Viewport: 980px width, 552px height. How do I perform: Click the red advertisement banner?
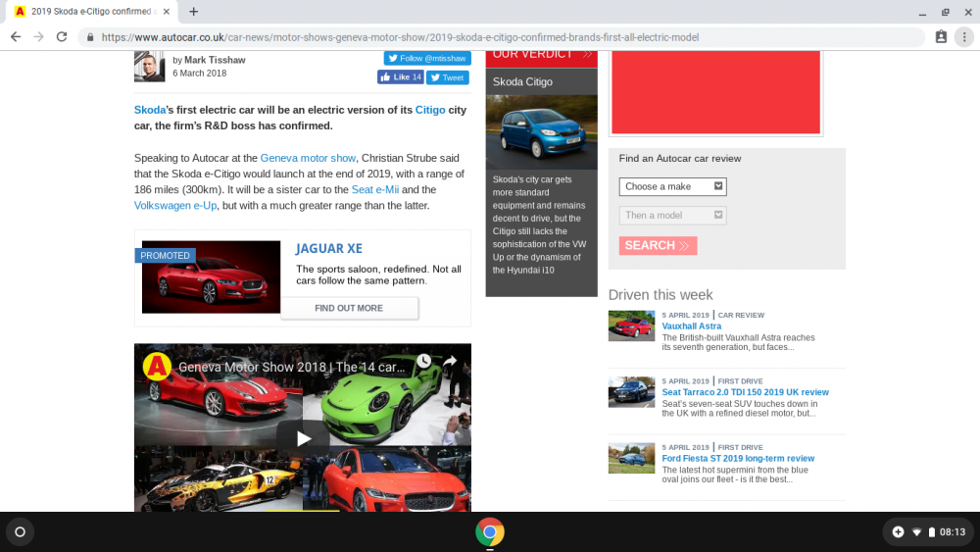[x=715, y=92]
